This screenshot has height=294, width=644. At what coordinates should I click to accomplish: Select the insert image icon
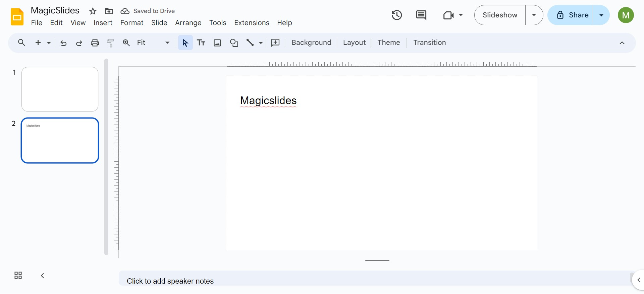[217, 43]
